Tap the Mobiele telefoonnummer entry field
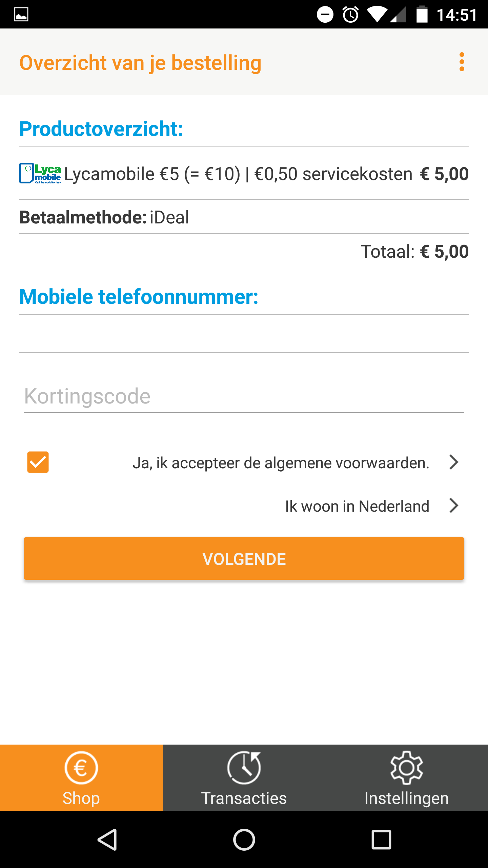This screenshot has width=488, height=868. pos(244,334)
